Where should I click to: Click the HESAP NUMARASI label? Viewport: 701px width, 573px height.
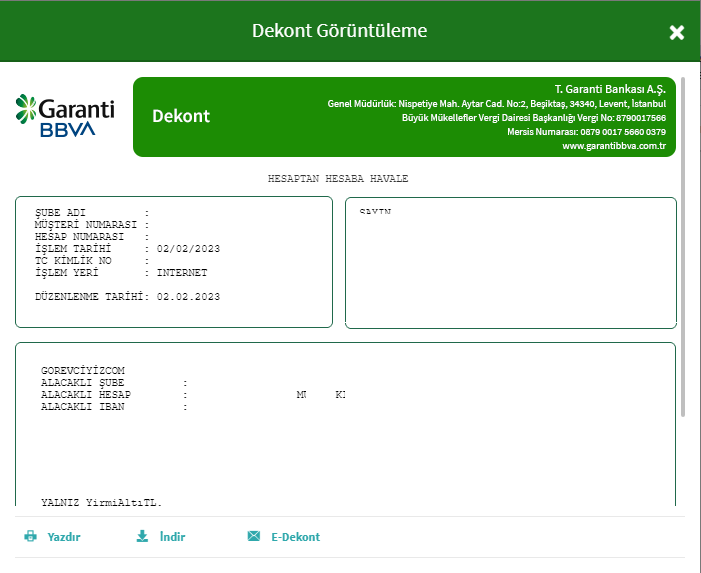coord(79,236)
